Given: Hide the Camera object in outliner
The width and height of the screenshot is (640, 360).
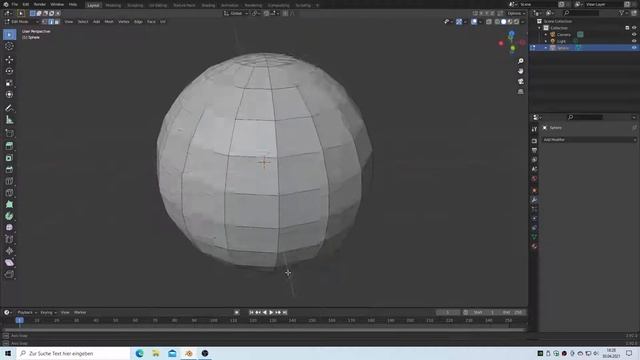Looking at the screenshot, I should point(634,35).
